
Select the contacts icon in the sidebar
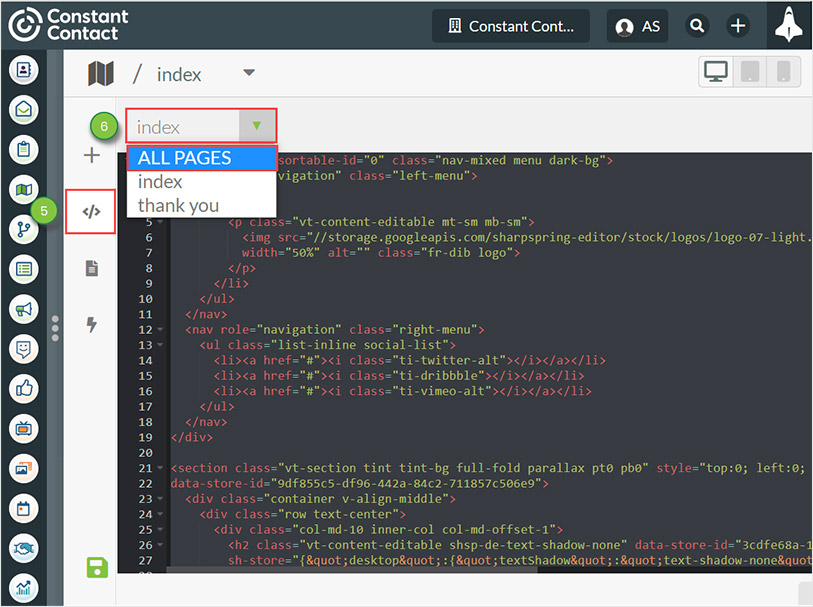tap(23, 69)
